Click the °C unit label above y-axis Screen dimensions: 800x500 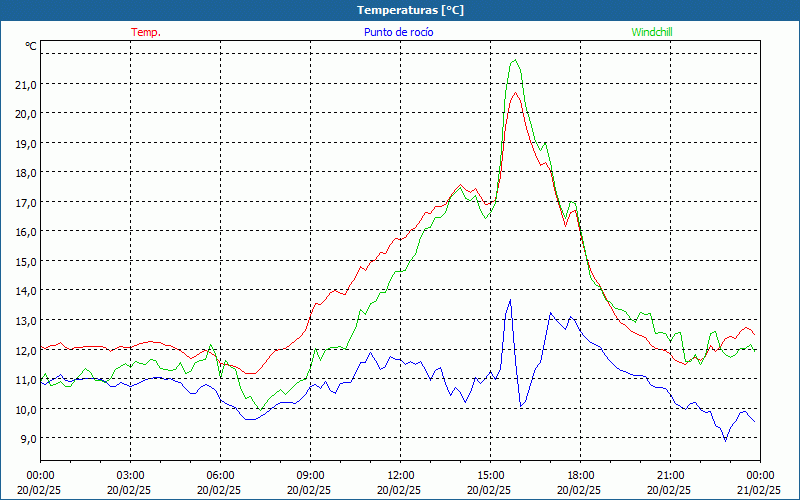tap(31, 46)
